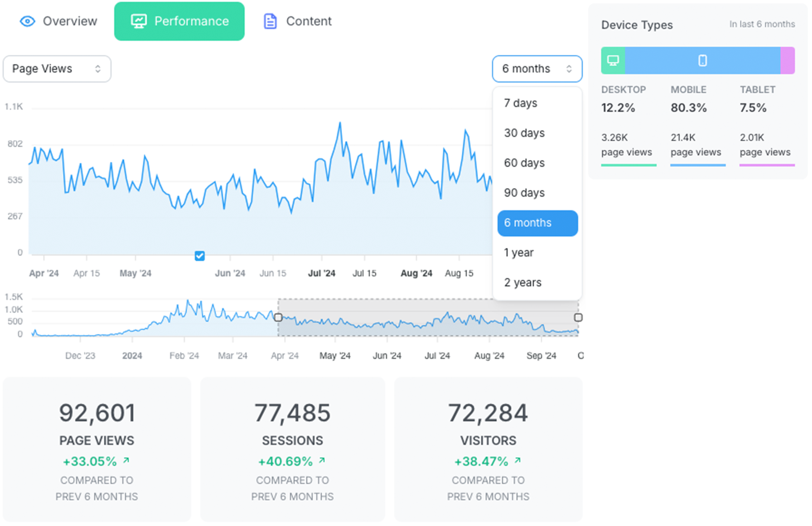
Task: Switch to the Content tab
Action: [297, 21]
